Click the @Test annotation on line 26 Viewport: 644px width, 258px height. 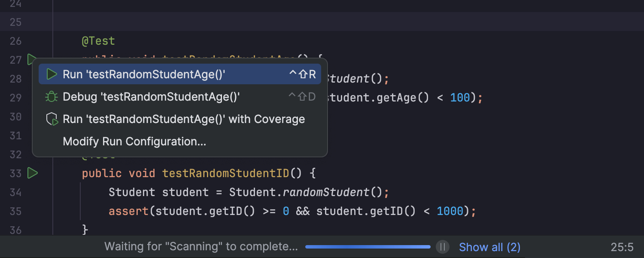(98, 41)
